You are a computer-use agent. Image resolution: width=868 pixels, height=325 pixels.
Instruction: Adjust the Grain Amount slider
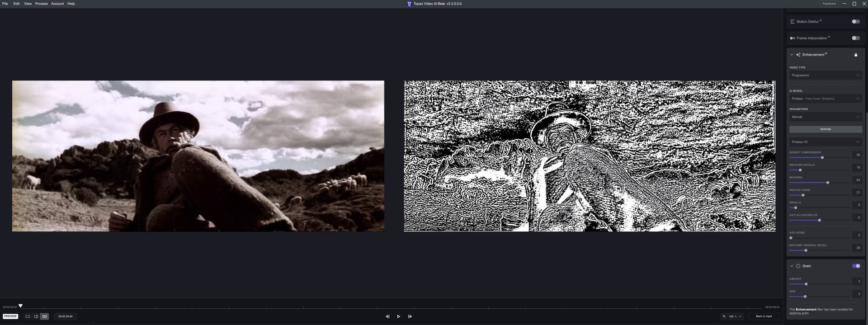pyautogui.click(x=806, y=284)
